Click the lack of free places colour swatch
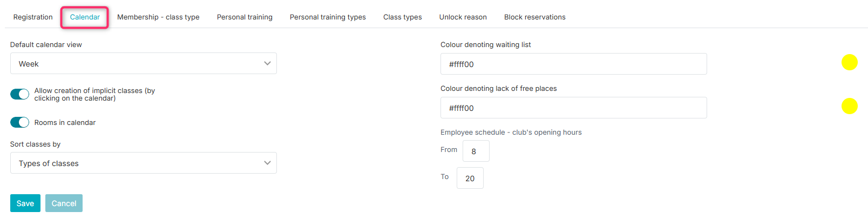The width and height of the screenshot is (868, 218). (849, 106)
